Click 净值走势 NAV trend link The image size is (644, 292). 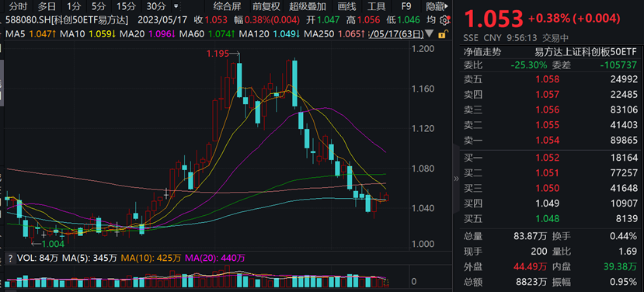(x=482, y=52)
